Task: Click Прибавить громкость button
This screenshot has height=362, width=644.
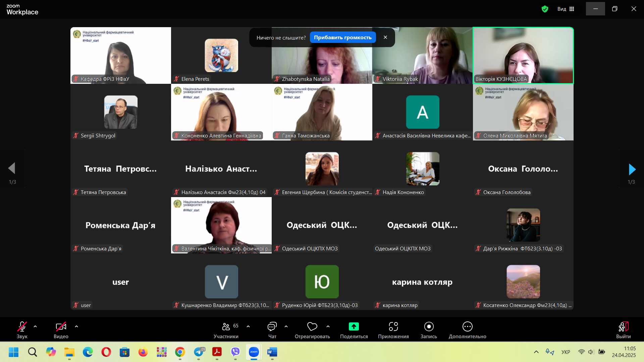Action: tap(343, 38)
